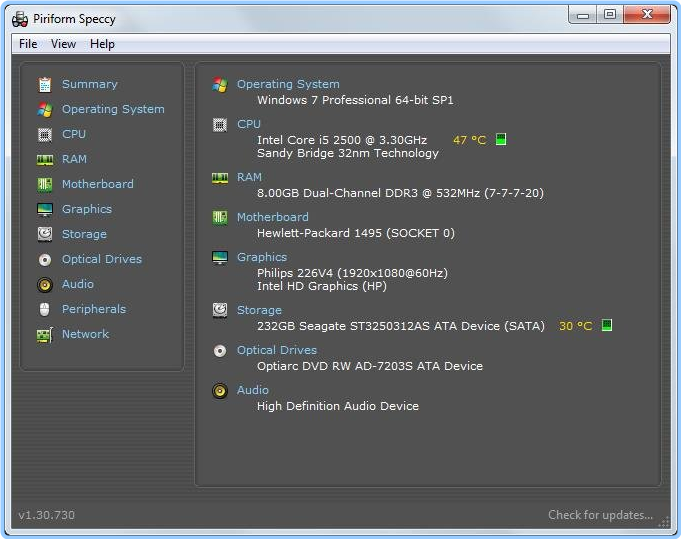Click 'Sandy Bridge 32nm Technology' text
Screen dimensions: 681x539
click(348, 153)
